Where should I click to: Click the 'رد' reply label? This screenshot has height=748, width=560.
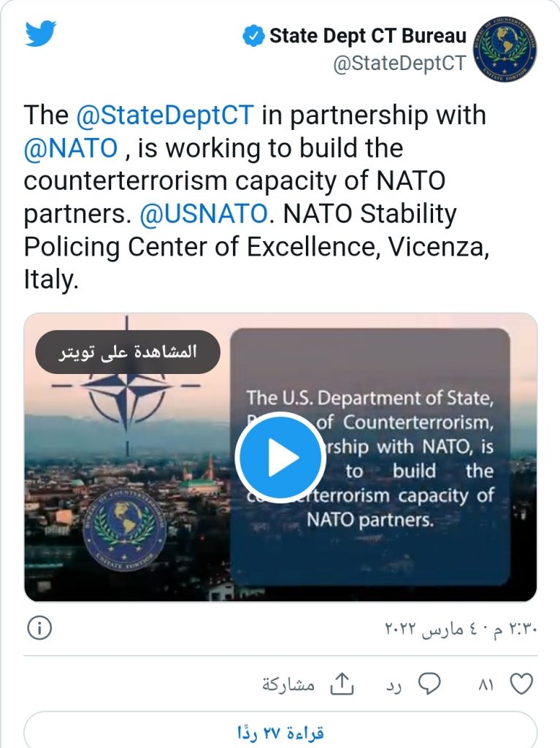click(x=395, y=685)
